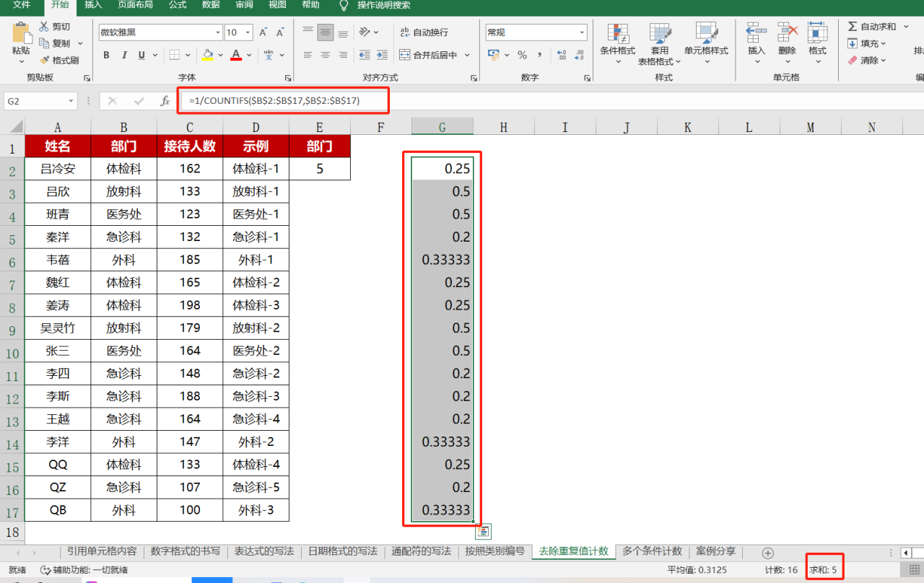The height and width of the screenshot is (583, 924).
Task: Toggle middle vertical alignment
Action: (x=326, y=32)
